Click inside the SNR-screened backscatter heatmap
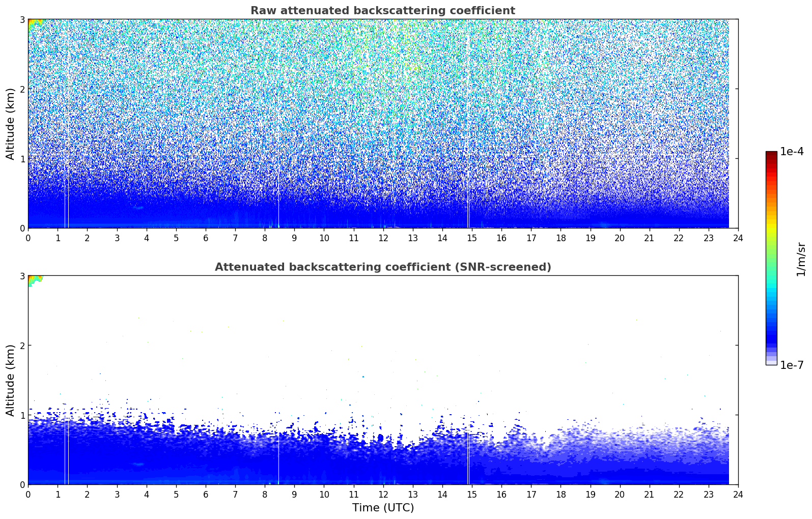 coord(383,380)
